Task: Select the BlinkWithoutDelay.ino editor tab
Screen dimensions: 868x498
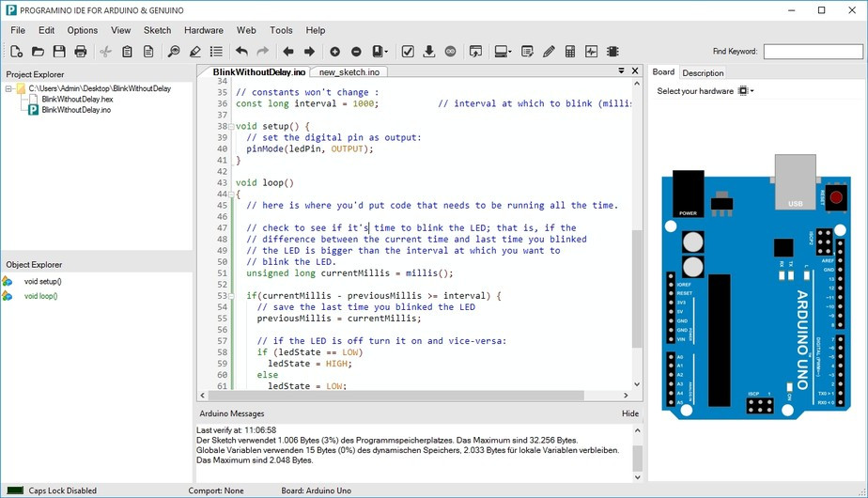Action: [x=259, y=72]
